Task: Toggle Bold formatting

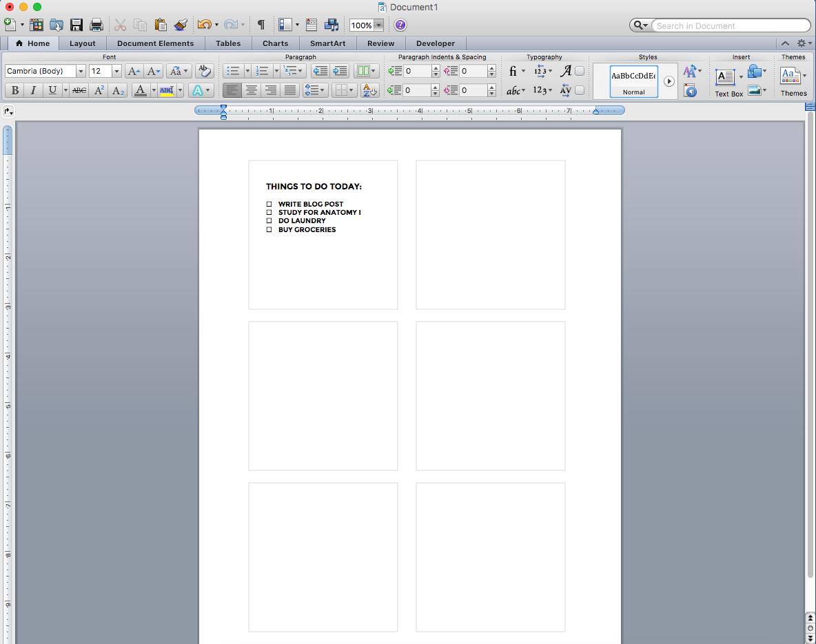Action: [x=15, y=90]
